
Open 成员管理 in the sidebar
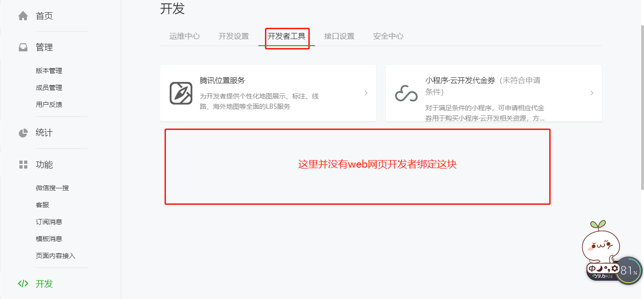coord(49,88)
